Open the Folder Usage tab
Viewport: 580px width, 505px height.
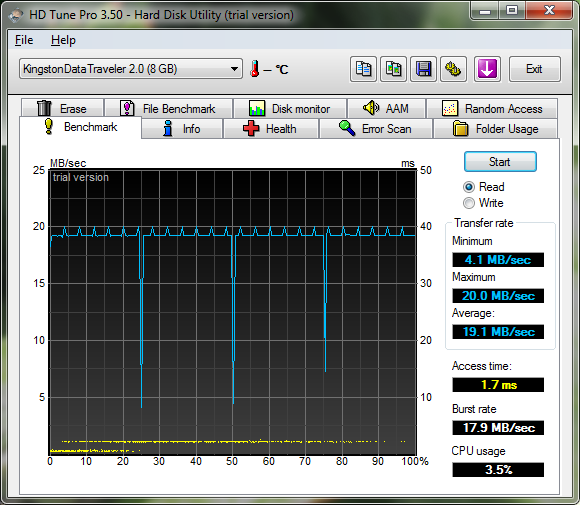(x=495, y=129)
